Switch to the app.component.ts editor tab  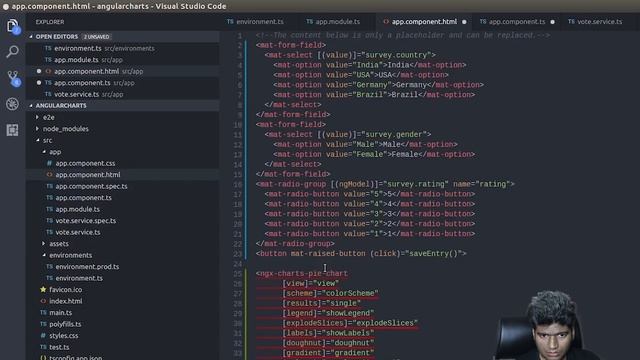(517, 22)
